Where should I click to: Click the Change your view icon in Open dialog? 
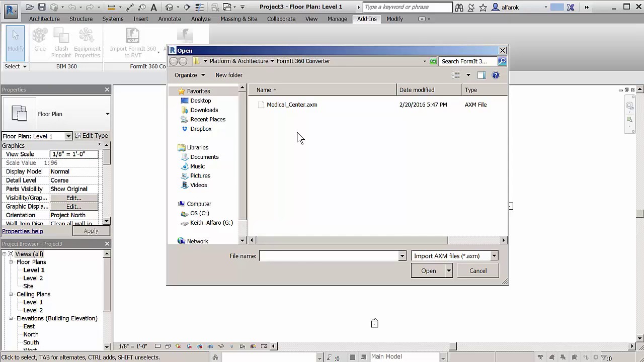[456, 75]
